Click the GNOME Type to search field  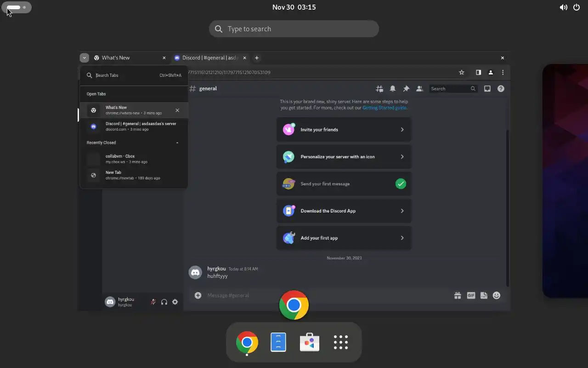pyautogui.click(x=294, y=29)
